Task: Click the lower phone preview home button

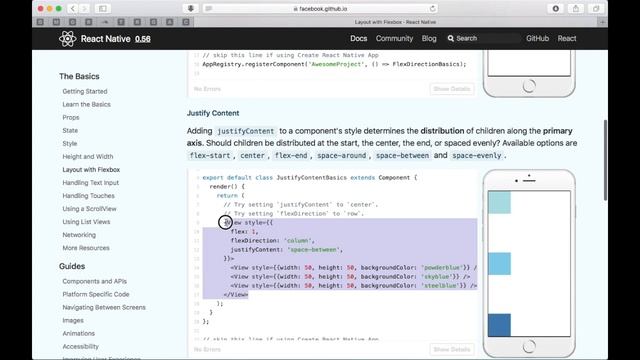Action: coord(529,347)
